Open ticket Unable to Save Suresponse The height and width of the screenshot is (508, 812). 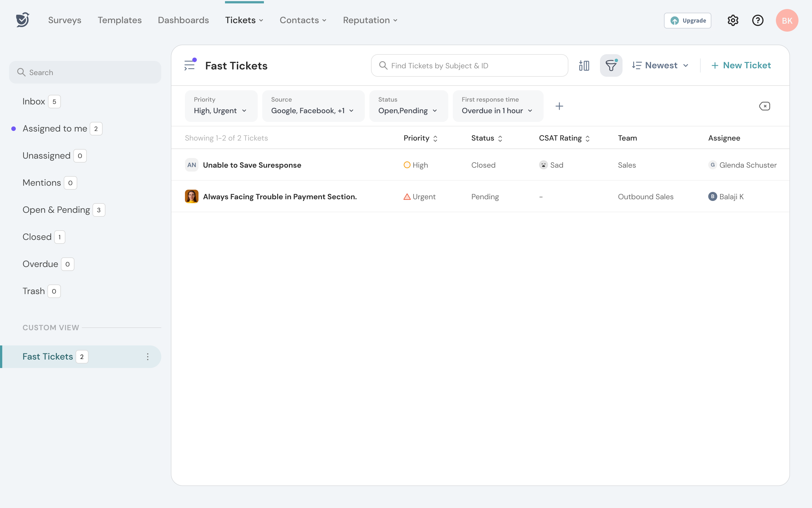click(x=252, y=165)
